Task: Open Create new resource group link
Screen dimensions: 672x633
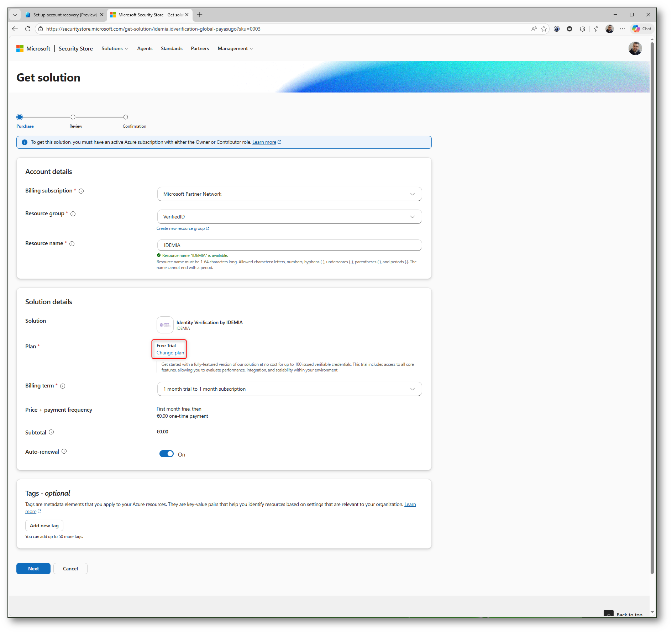Action: 183,228
